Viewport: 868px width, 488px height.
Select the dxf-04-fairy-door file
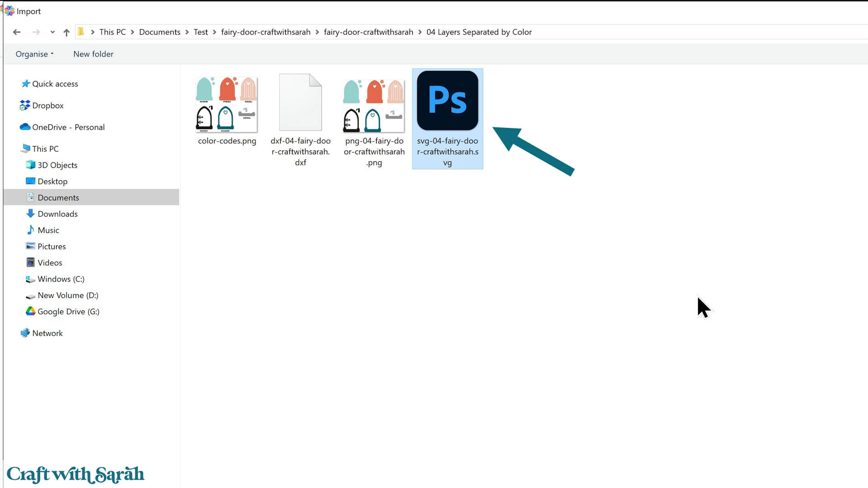click(300, 103)
